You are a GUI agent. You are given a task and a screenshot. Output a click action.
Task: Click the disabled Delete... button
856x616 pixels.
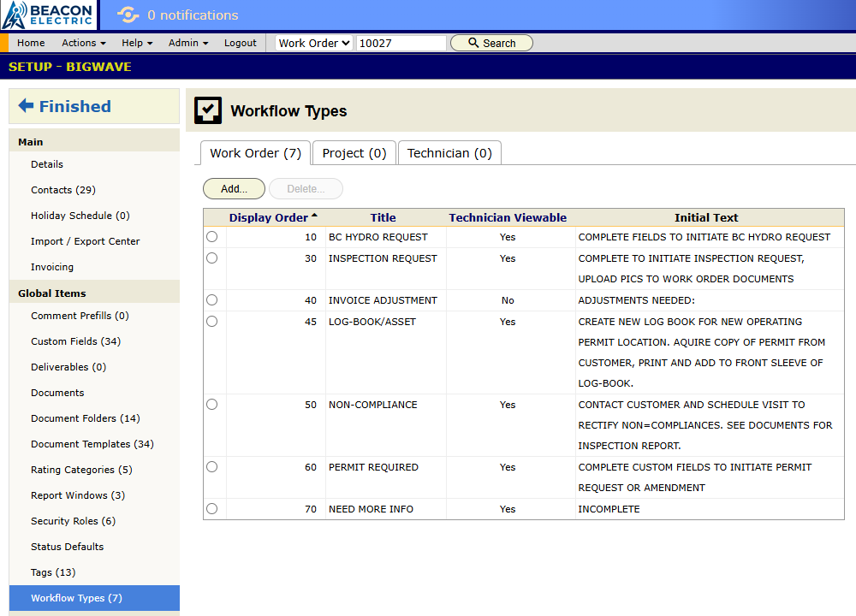tap(306, 189)
